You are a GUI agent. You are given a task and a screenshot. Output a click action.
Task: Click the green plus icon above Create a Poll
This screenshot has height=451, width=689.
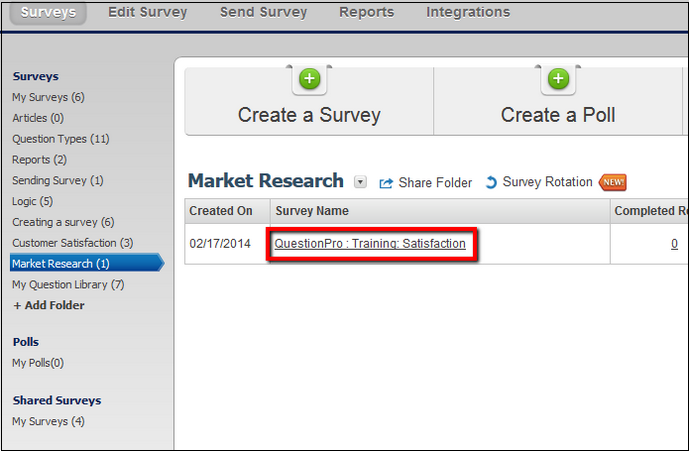pos(558,80)
